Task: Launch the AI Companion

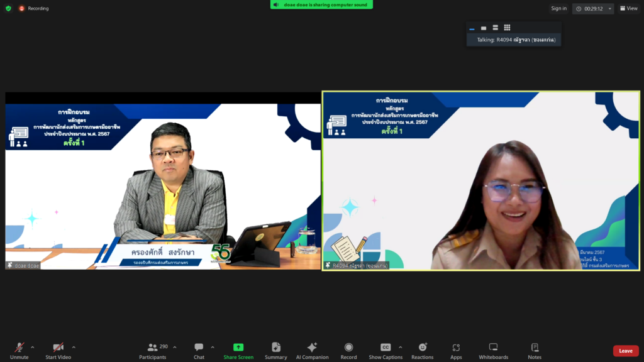Action: tap(312, 350)
